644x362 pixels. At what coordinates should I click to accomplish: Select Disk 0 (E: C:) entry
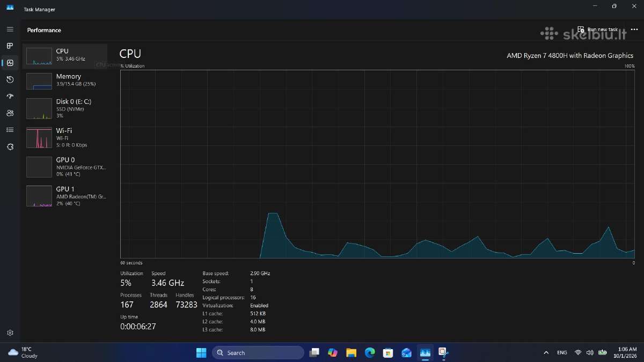click(x=65, y=108)
